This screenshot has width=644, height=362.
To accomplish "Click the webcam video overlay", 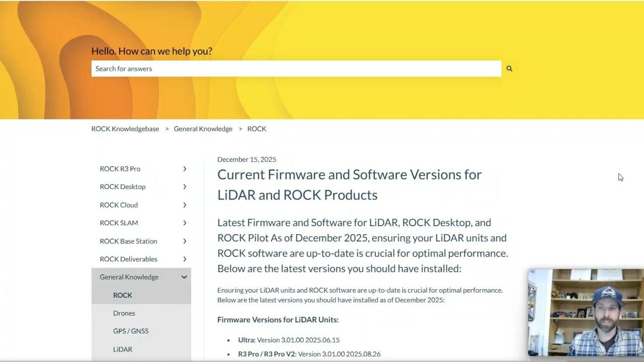I will (x=586, y=313).
